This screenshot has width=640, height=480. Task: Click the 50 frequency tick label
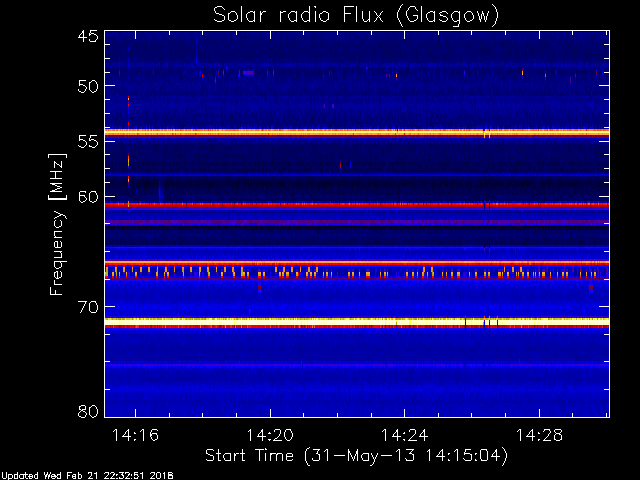click(x=88, y=86)
